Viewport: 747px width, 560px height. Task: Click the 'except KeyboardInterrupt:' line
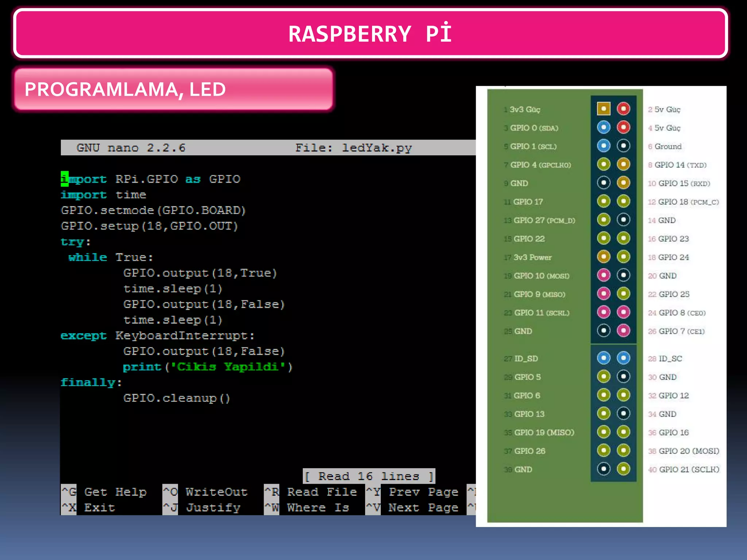(x=158, y=335)
